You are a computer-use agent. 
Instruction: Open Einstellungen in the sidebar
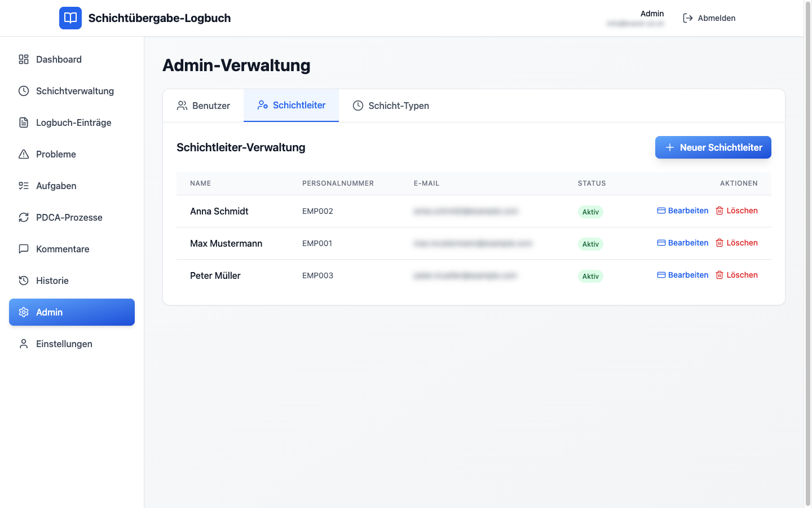(64, 344)
